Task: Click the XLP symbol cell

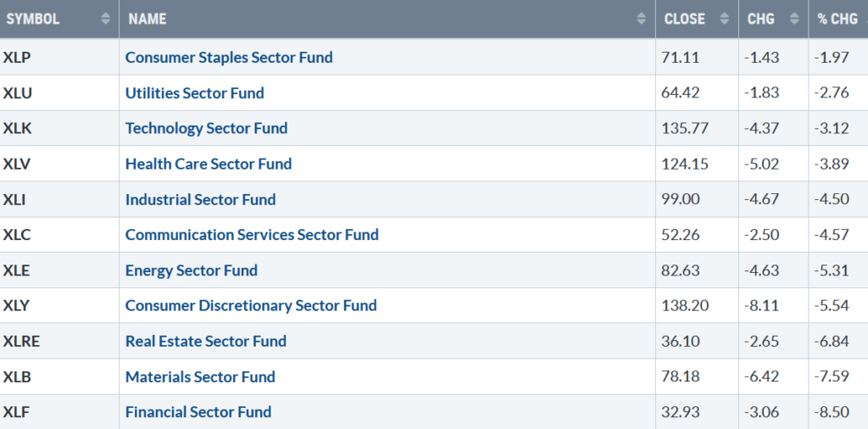Action: [x=17, y=58]
